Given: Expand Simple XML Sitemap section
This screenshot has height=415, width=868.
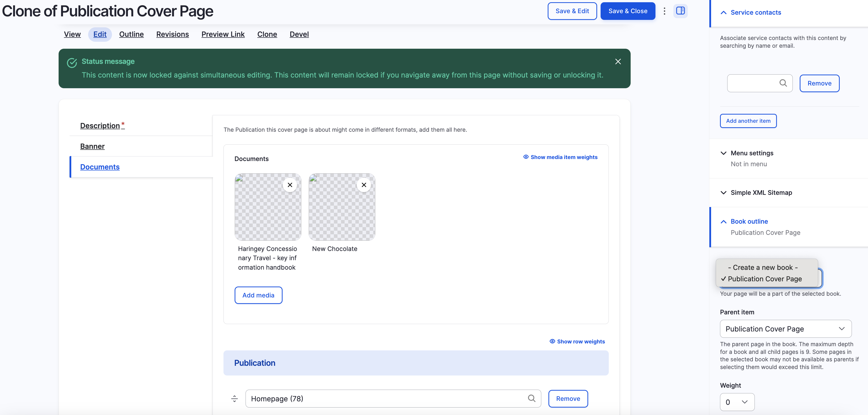Looking at the screenshot, I should [x=761, y=193].
